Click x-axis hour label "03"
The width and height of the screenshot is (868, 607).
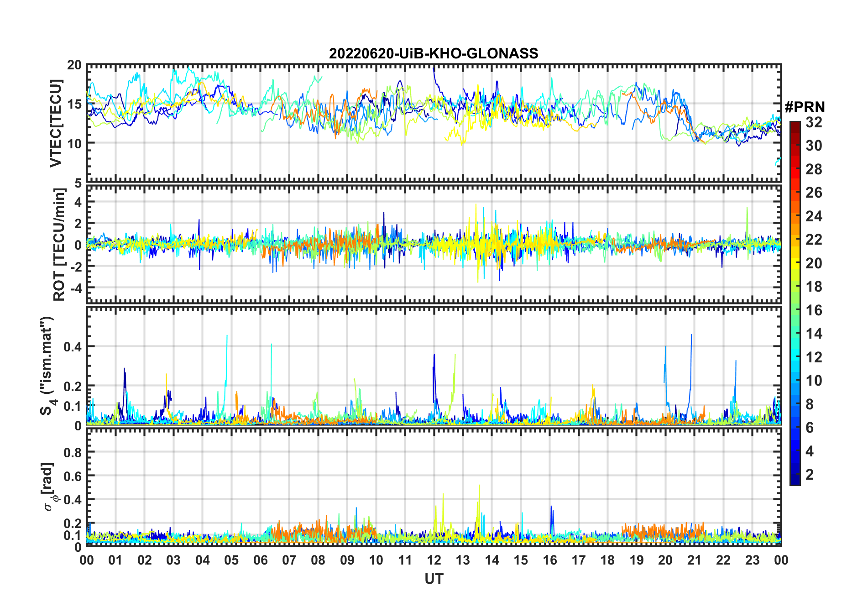point(173,560)
